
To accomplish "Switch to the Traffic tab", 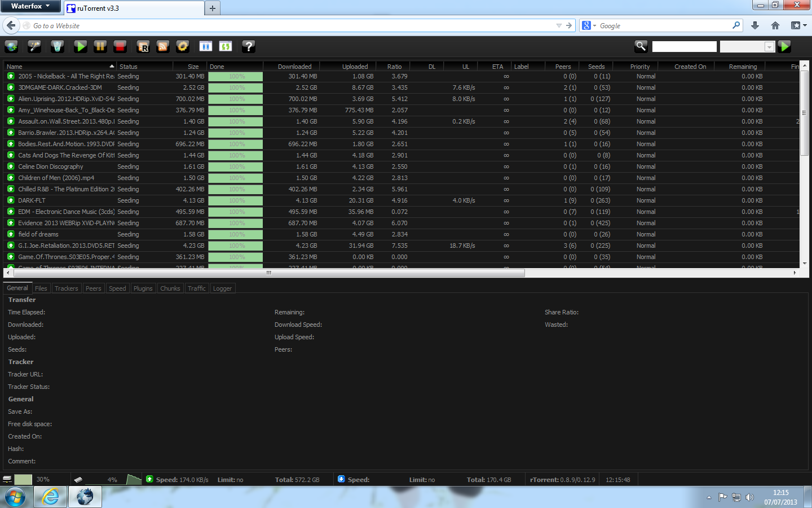I will (197, 288).
